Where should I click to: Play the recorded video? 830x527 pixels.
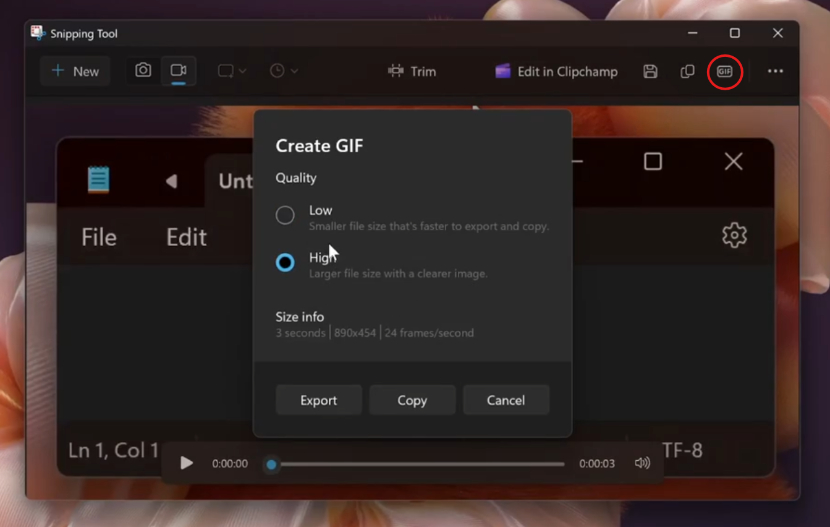(x=186, y=464)
